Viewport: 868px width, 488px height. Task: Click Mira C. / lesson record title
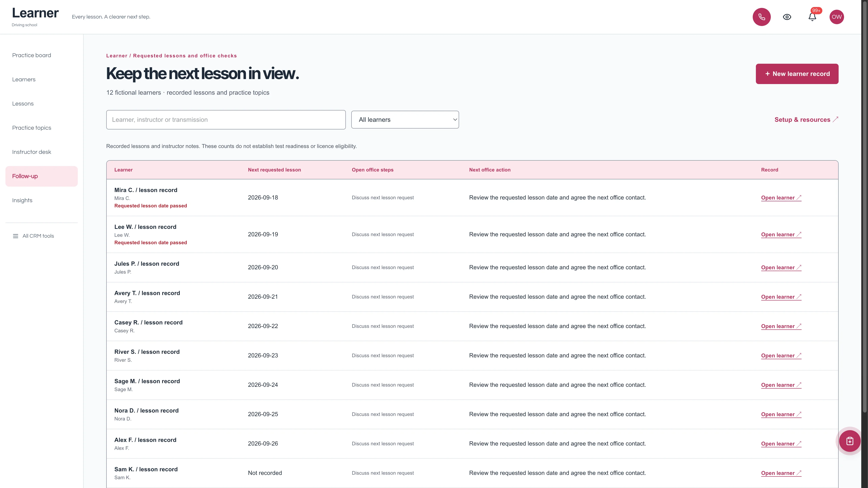pyautogui.click(x=146, y=190)
